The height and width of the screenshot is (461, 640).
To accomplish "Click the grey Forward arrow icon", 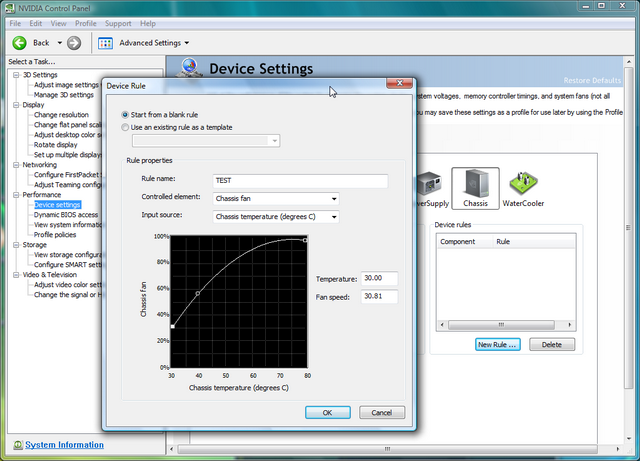I will click(74, 43).
